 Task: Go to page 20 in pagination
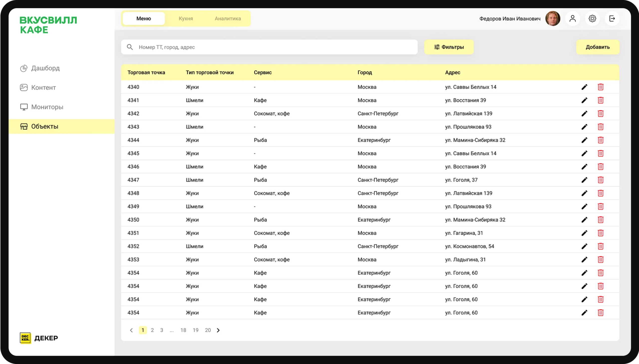(x=207, y=330)
